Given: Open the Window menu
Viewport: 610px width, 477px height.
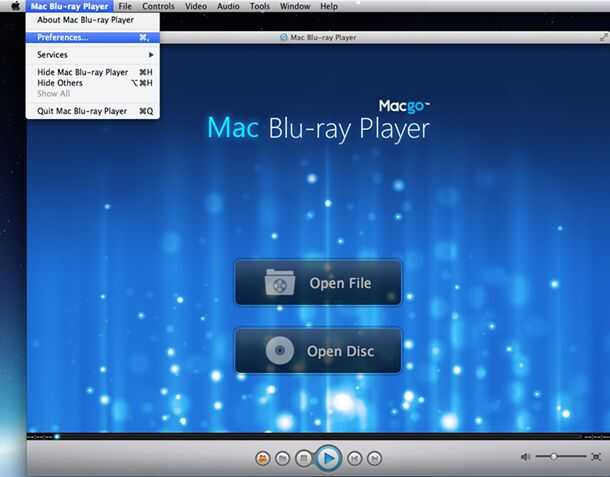Looking at the screenshot, I should click(295, 6).
